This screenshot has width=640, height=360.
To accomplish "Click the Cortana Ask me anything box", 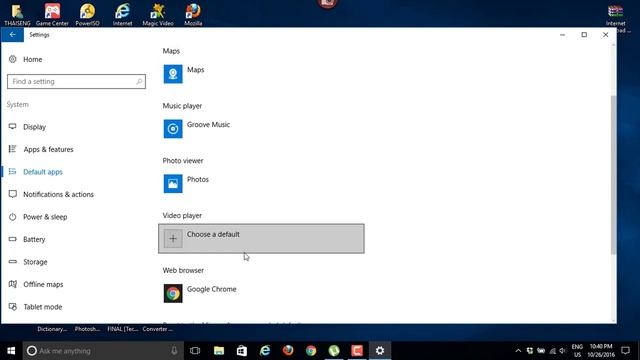I will click(103, 351).
